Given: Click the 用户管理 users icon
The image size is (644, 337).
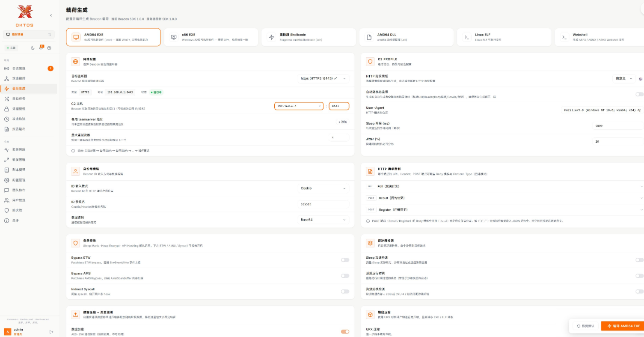Looking at the screenshot, I should click(6, 200).
